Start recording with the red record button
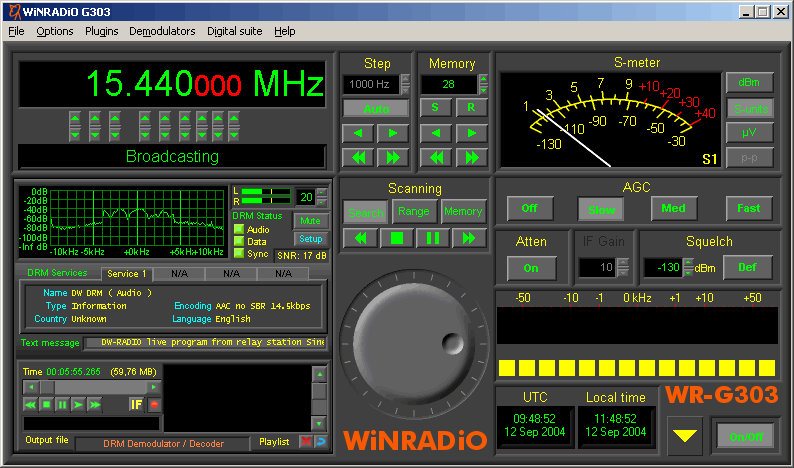Screen dimensions: 794x468 (x=154, y=404)
